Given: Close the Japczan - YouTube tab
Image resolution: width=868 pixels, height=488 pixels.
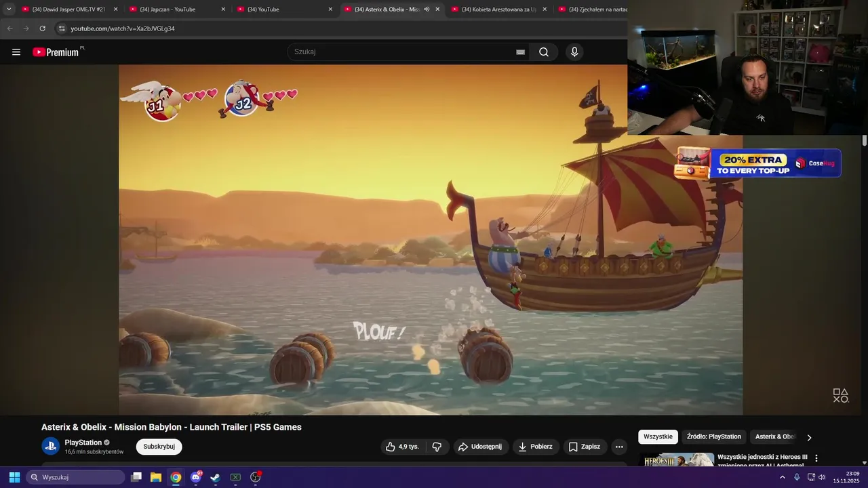Looking at the screenshot, I should [x=223, y=9].
